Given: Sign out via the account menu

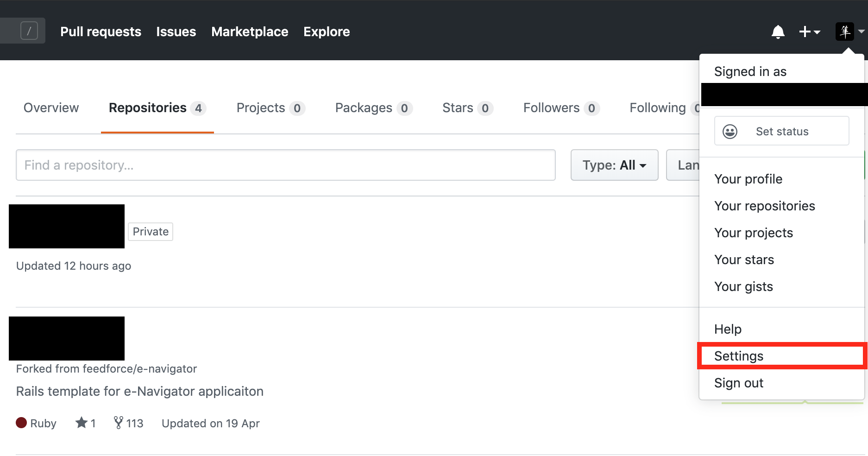Looking at the screenshot, I should (738, 383).
